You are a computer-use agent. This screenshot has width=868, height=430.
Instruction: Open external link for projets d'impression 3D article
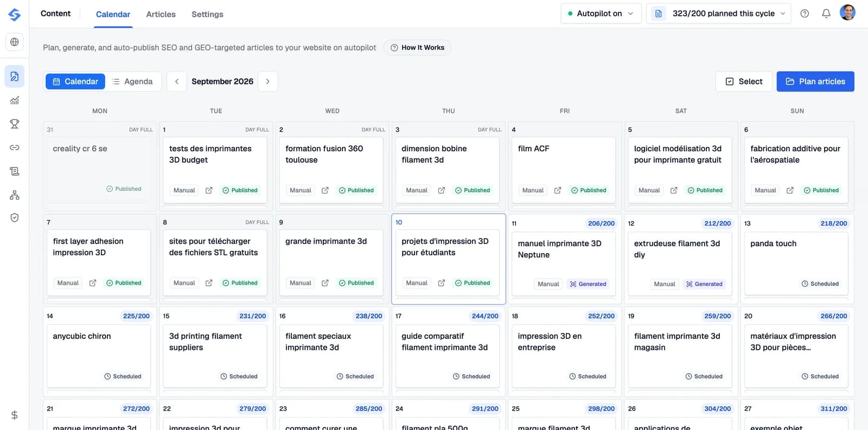pyautogui.click(x=442, y=283)
